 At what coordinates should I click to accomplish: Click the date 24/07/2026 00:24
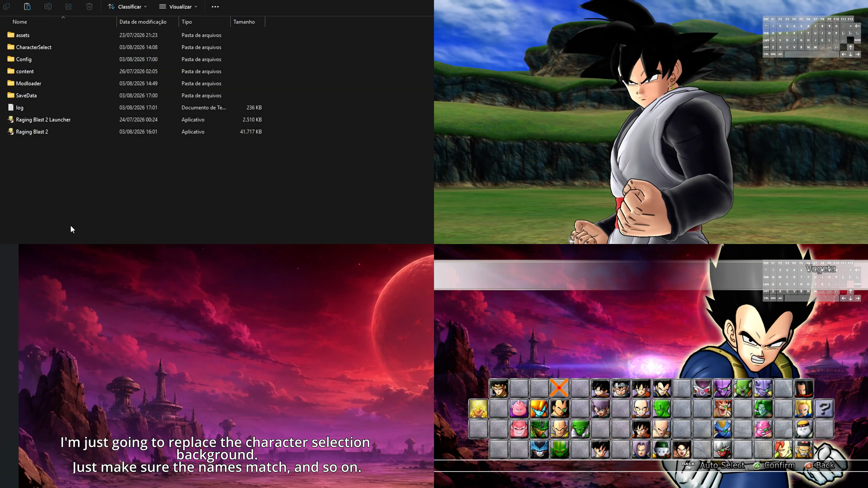point(138,120)
